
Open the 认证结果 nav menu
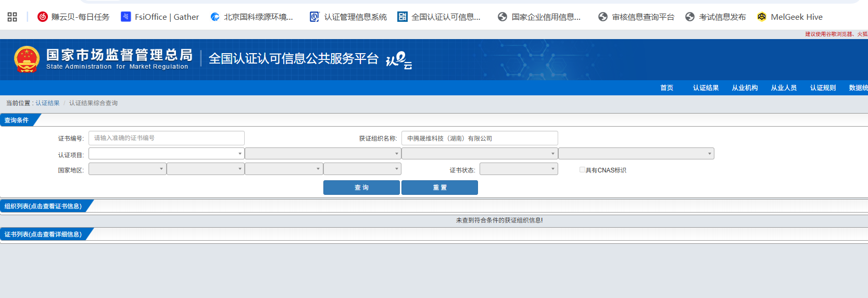tap(706, 88)
